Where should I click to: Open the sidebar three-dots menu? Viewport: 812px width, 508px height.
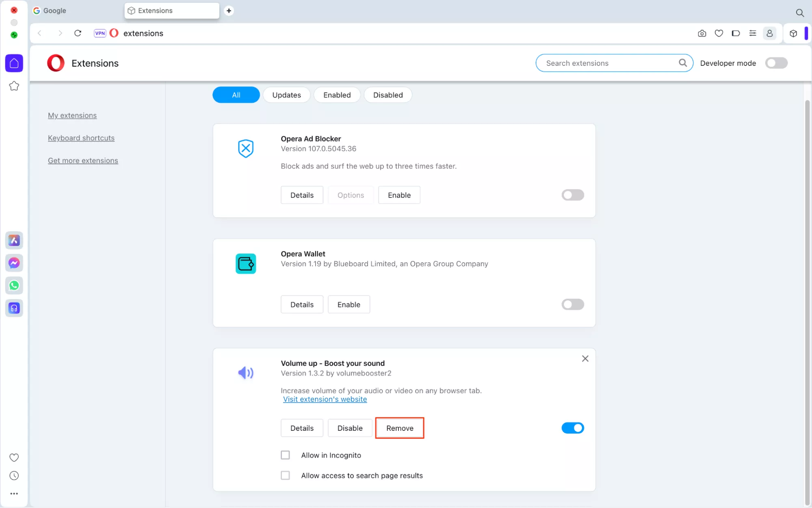pos(14,493)
